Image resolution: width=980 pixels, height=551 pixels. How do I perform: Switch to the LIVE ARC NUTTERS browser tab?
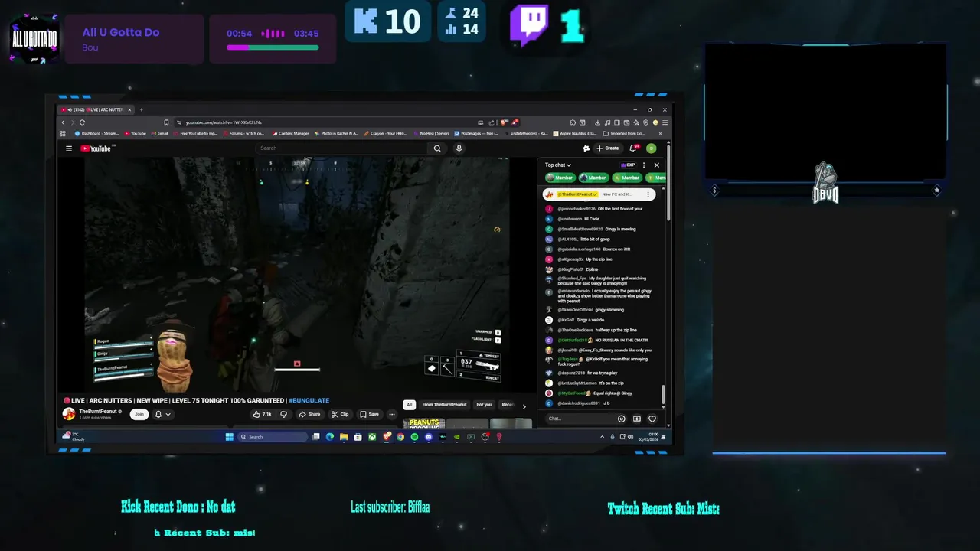[x=96, y=109]
